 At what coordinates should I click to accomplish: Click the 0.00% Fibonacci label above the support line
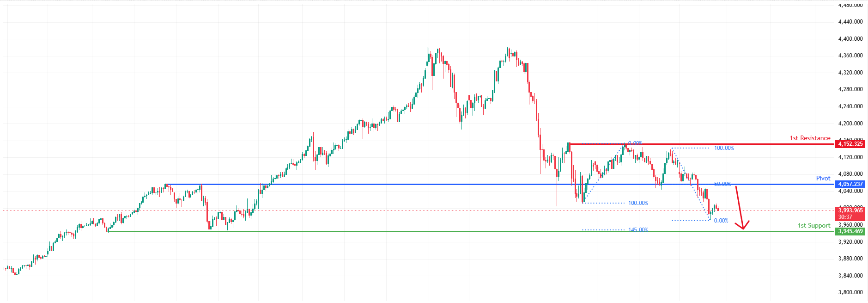tap(721, 221)
